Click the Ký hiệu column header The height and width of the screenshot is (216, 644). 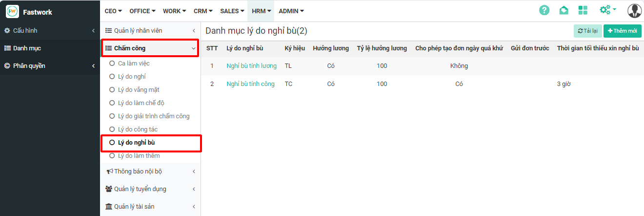click(x=294, y=48)
